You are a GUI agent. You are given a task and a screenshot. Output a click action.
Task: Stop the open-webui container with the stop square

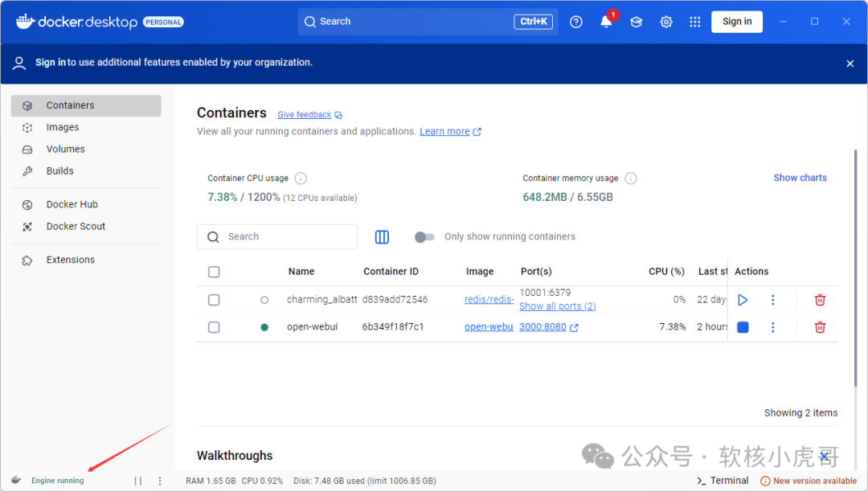coord(743,327)
